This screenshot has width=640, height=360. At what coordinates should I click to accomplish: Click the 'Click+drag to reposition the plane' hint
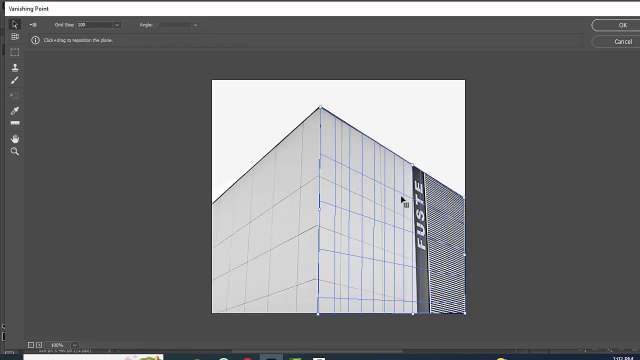coord(78,40)
